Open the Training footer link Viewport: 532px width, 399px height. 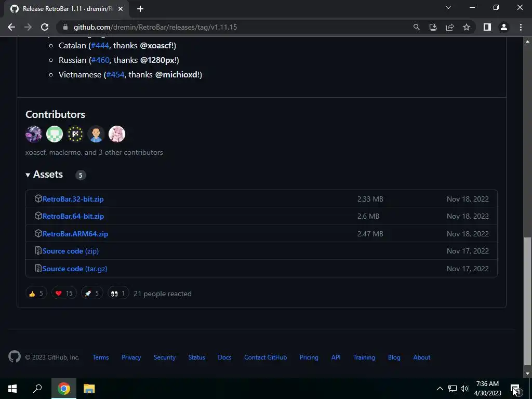point(364,357)
